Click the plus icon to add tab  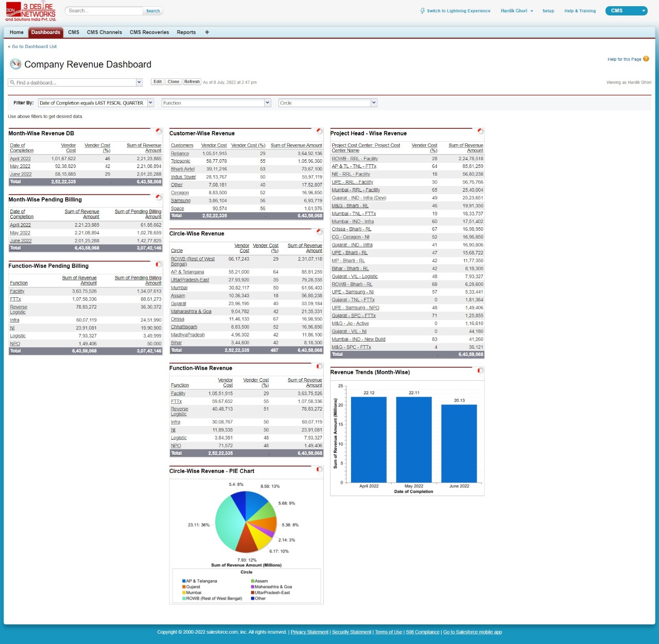click(207, 32)
